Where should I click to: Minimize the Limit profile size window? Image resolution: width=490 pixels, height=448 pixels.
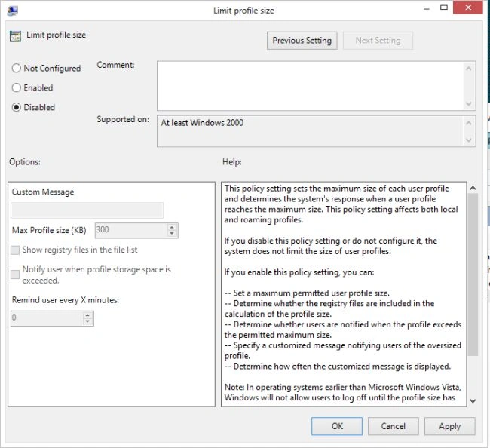(x=427, y=8)
